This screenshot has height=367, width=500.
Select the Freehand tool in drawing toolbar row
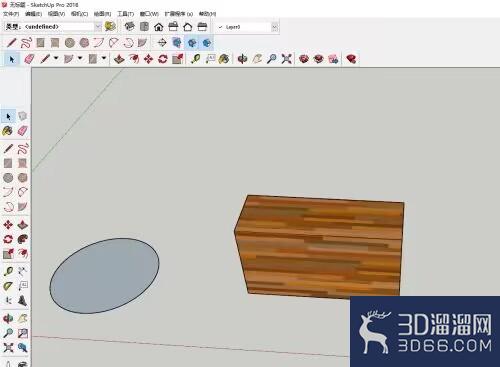click(x=26, y=43)
